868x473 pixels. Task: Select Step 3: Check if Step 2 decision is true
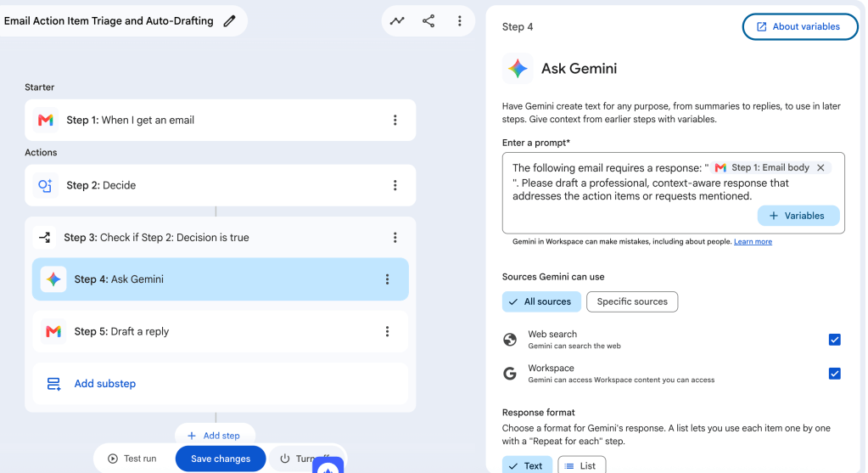[x=221, y=238]
